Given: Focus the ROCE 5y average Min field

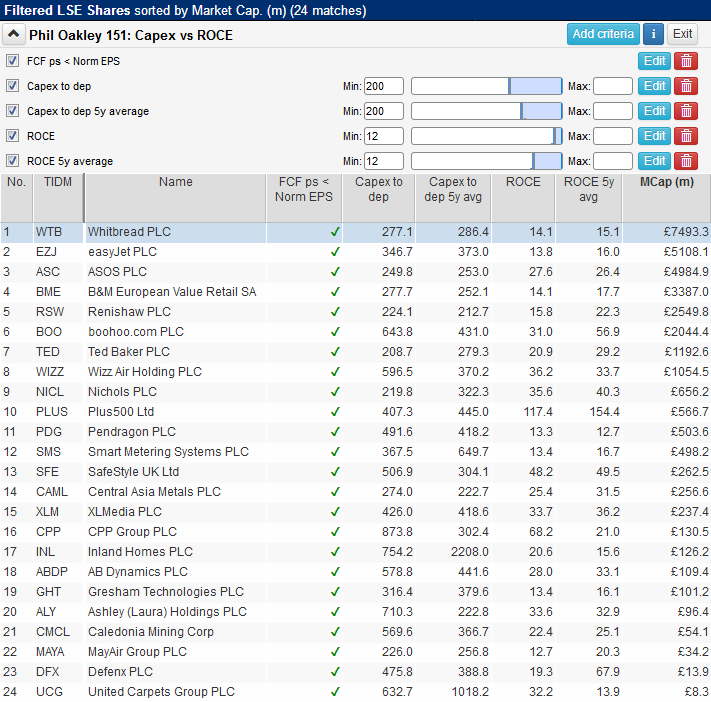Looking at the screenshot, I should [x=384, y=161].
